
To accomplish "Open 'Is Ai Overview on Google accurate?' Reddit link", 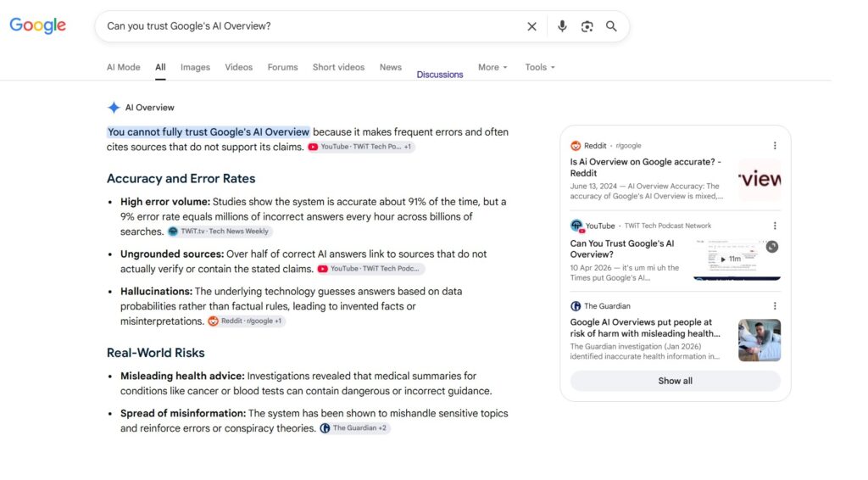I will (x=646, y=167).
